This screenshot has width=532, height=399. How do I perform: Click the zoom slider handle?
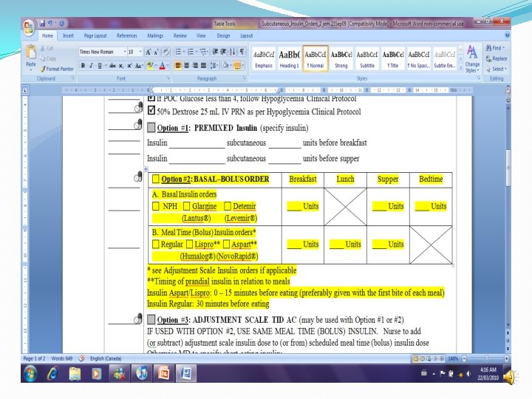pos(486,358)
